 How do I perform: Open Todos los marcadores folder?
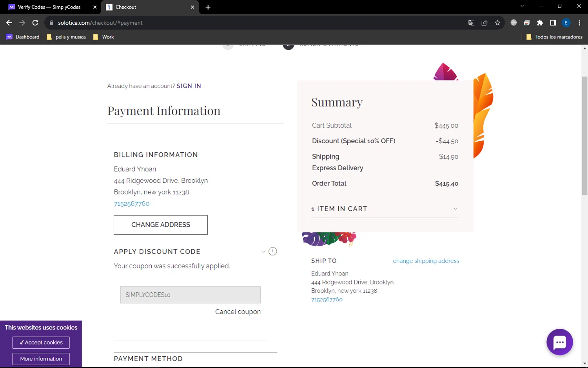click(554, 37)
